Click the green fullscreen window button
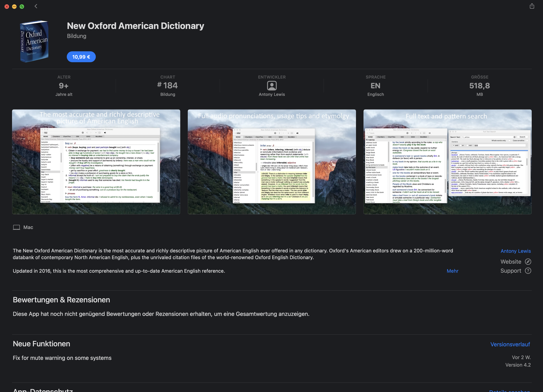This screenshot has height=392, width=543. [22, 6]
